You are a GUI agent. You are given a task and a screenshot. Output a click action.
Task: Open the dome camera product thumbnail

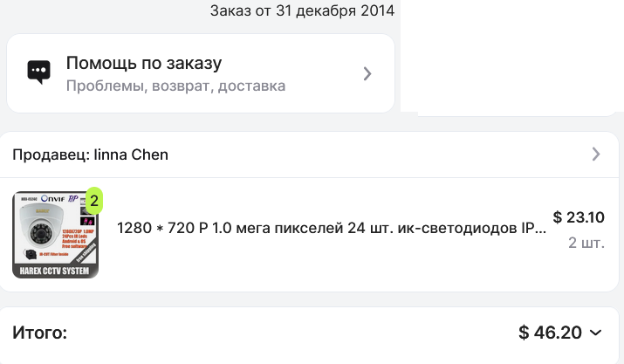[x=55, y=235]
